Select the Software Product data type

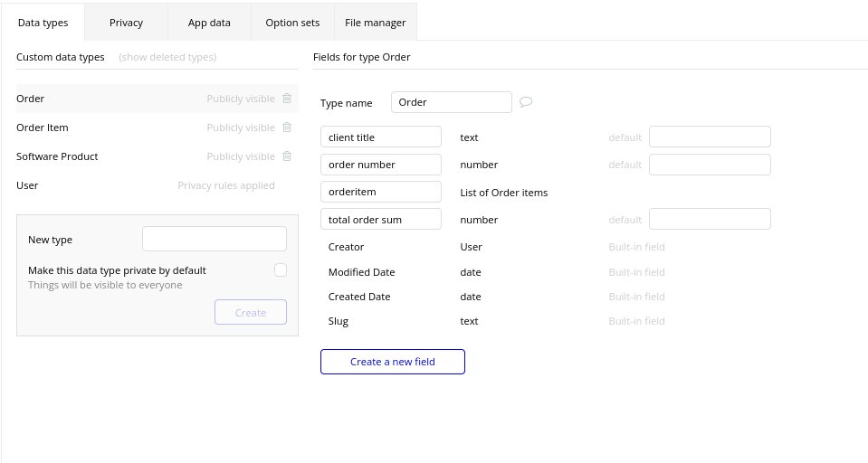click(x=57, y=156)
